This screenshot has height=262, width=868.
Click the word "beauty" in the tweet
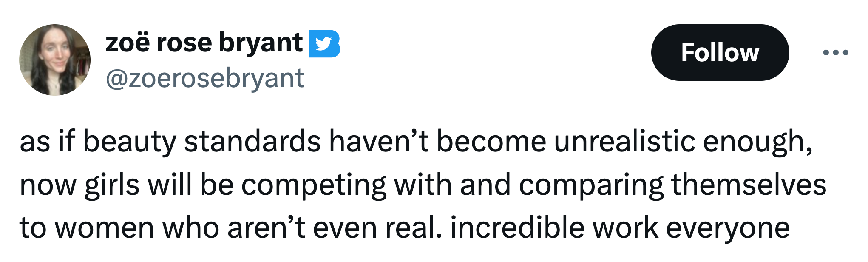(x=130, y=142)
